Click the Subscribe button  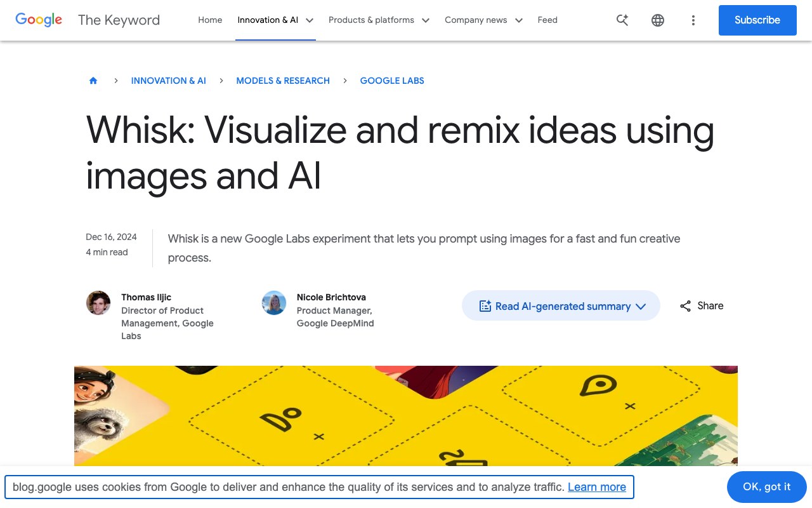(757, 20)
